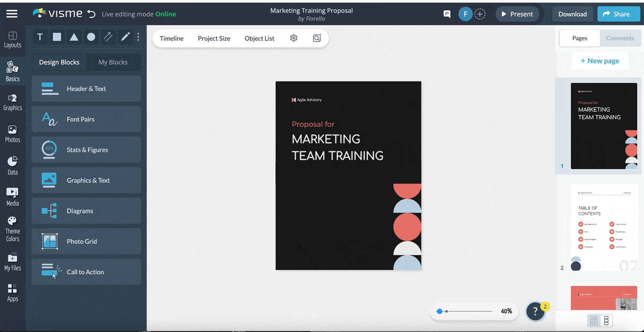The width and height of the screenshot is (644, 332).
Task: Click the Download button
Action: [572, 14]
